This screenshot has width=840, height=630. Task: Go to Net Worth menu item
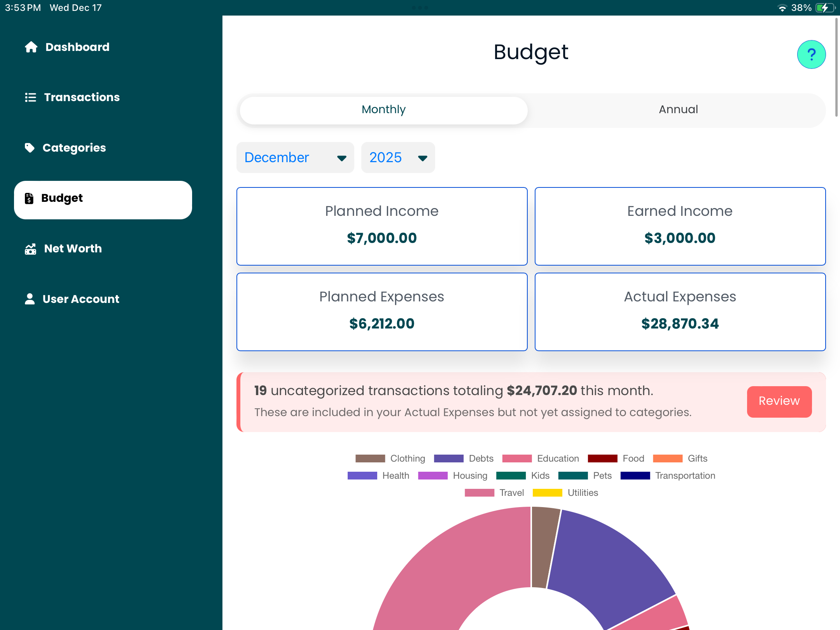[x=73, y=249]
